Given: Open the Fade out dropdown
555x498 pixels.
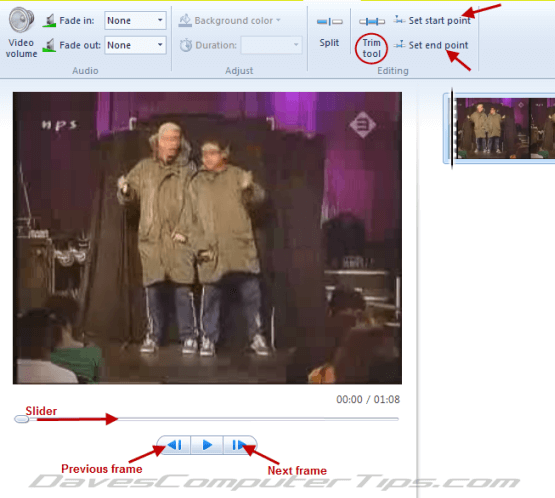Looking at the screenshot, I should click(135, 45).
